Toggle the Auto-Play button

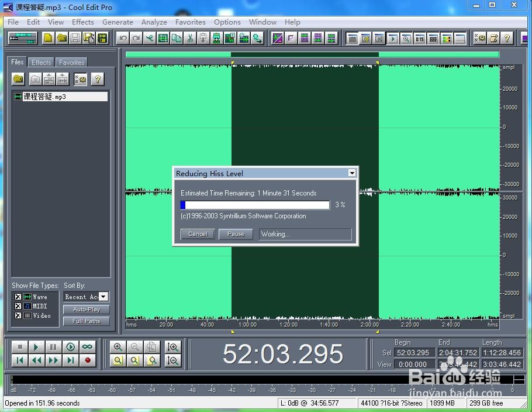(x=87, y=310)
